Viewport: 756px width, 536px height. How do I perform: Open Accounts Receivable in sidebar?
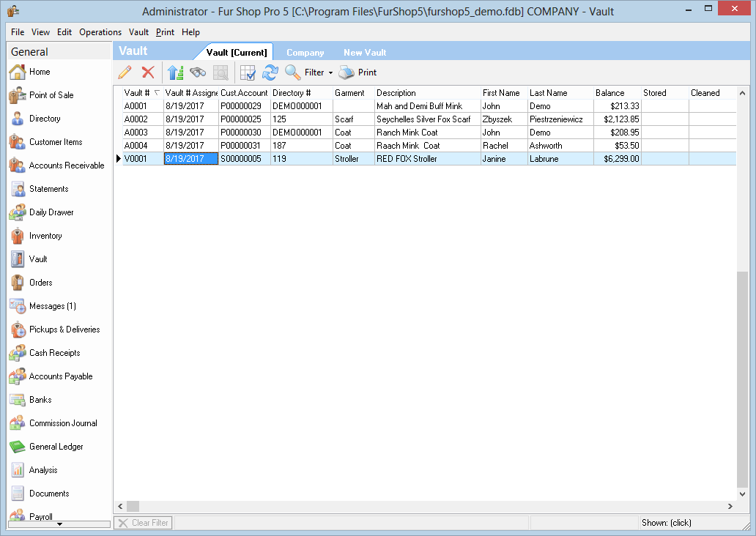coord(66,165)
